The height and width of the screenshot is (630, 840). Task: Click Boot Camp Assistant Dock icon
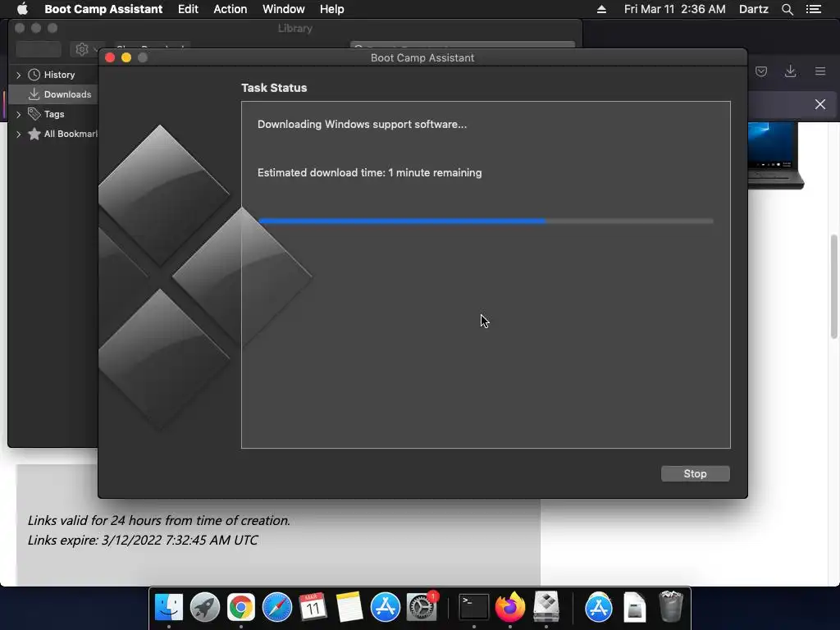pos(546,607)
